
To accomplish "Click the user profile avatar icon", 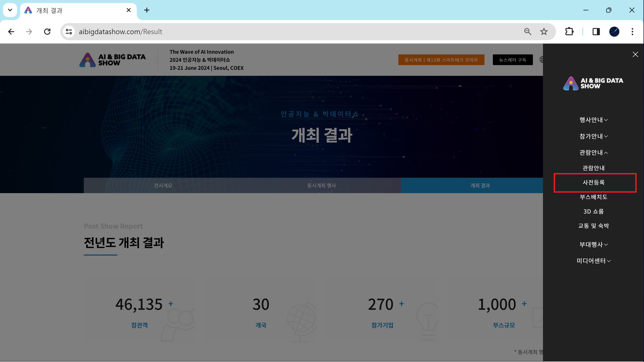I will (x=614, y=32).
